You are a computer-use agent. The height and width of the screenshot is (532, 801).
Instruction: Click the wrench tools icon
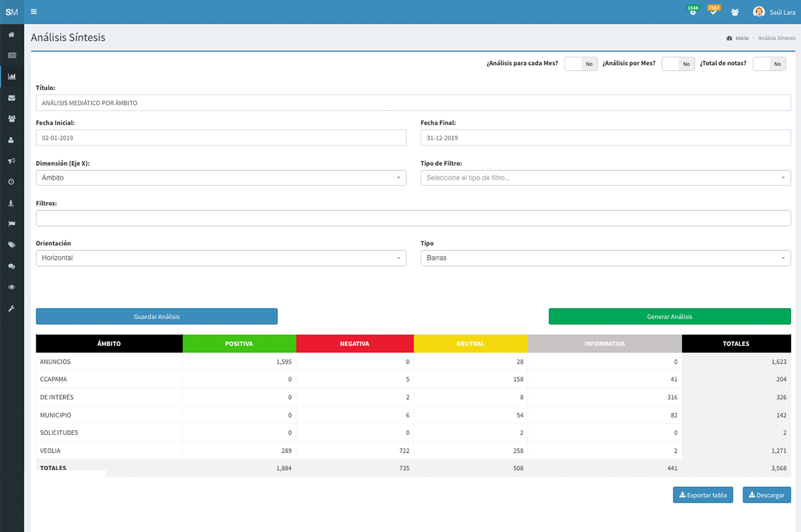[x=12, y=308]
